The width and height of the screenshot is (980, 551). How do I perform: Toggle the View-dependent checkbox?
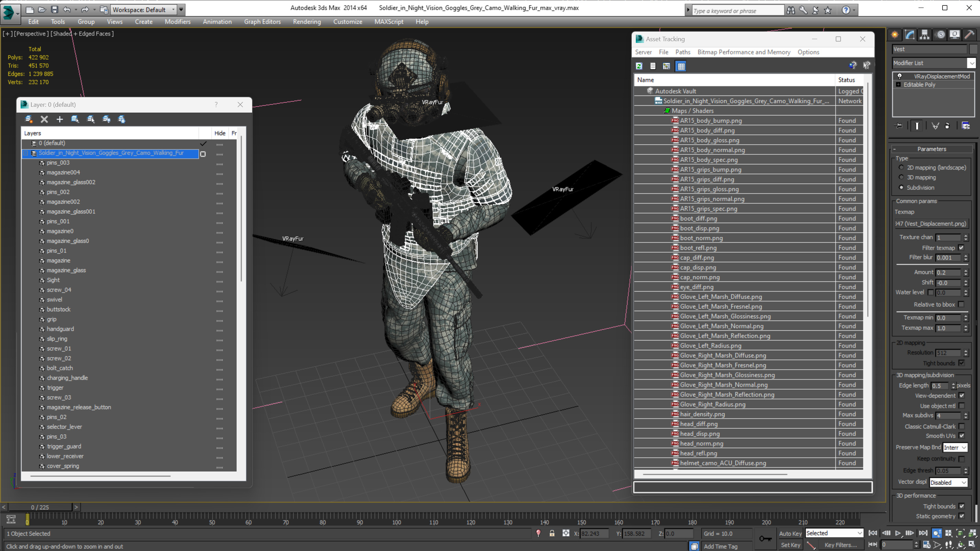tap(962, 395)
